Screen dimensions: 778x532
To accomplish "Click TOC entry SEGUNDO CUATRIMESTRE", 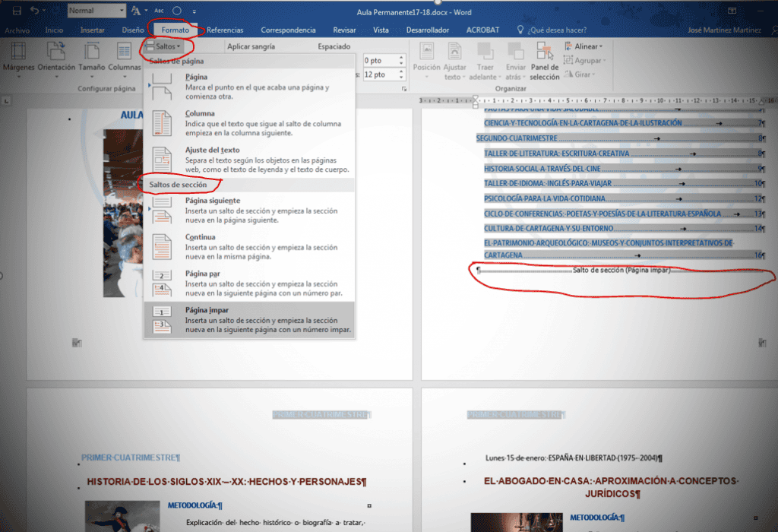I will (x=620, y=138).
